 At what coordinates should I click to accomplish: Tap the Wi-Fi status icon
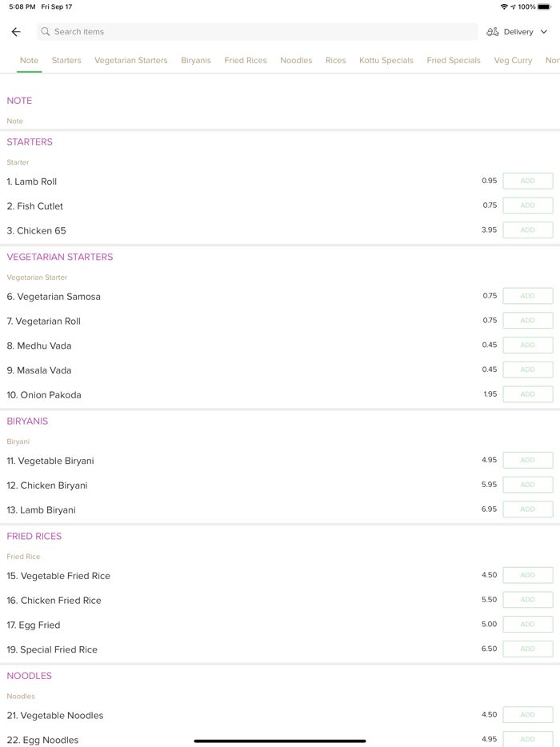click(x=503, y=6)
